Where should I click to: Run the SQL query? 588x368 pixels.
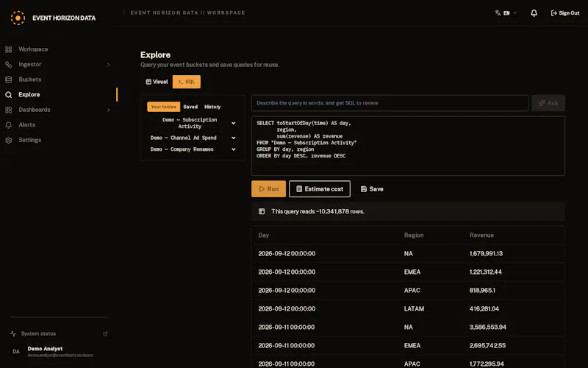tap(268, 189)
